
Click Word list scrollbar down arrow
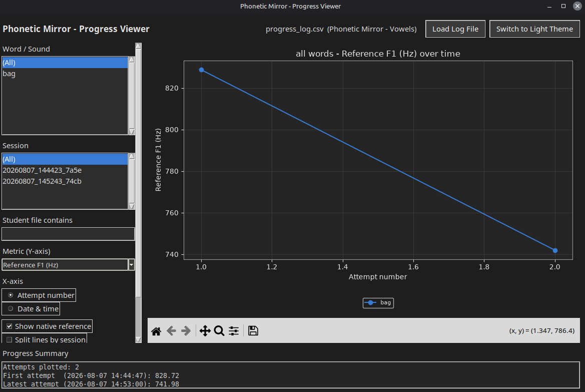(132, 132)
